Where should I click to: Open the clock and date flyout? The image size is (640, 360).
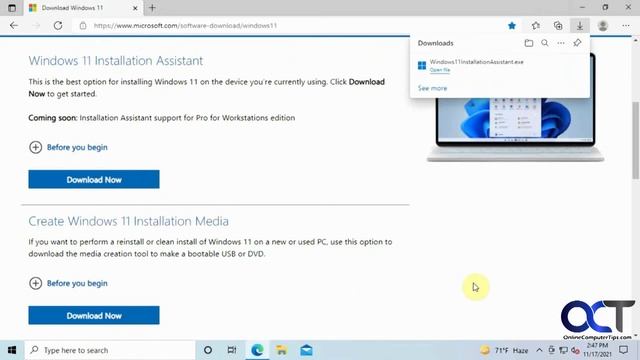tap(598, 350)
